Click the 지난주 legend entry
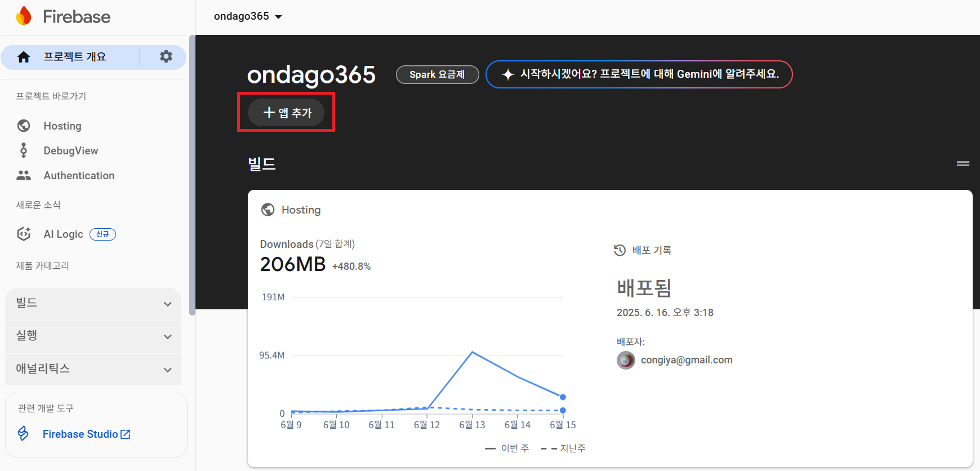980x471 pixels. pos(563,448)
